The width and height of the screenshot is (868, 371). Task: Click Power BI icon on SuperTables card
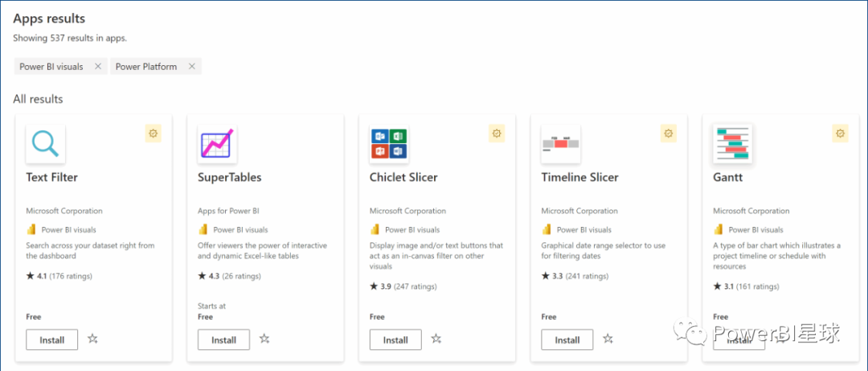pyautogui.click(x=203, y=229)
